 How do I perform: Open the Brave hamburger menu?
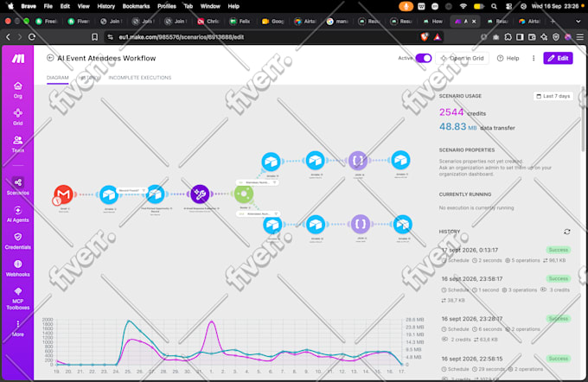(x=579, y=37)
